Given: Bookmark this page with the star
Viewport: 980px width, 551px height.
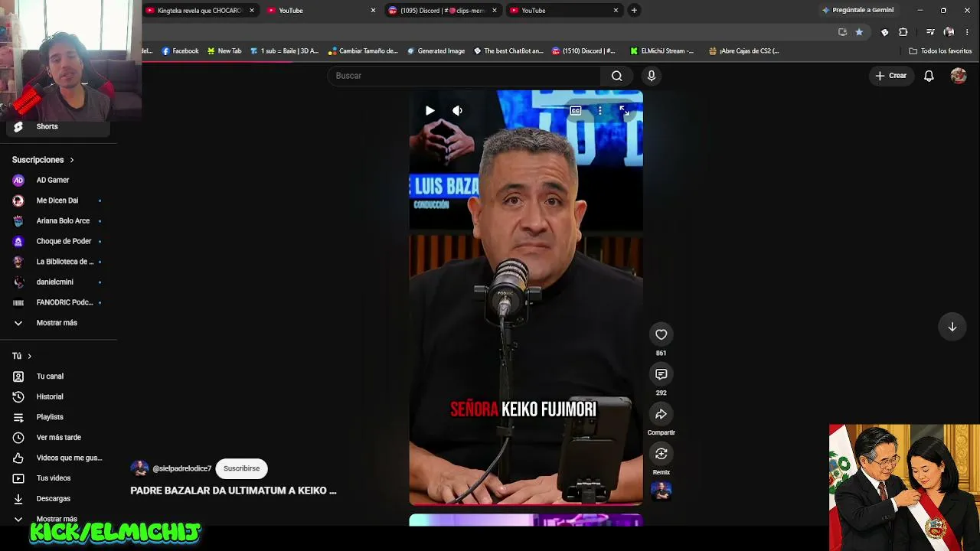Looking at the screenshot, I should pyautogui.click(x=859, y=32).
